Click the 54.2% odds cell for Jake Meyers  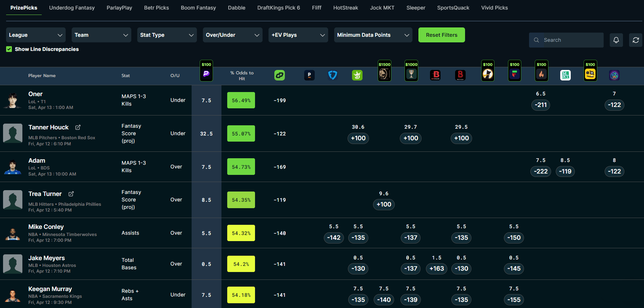[241, 264]
